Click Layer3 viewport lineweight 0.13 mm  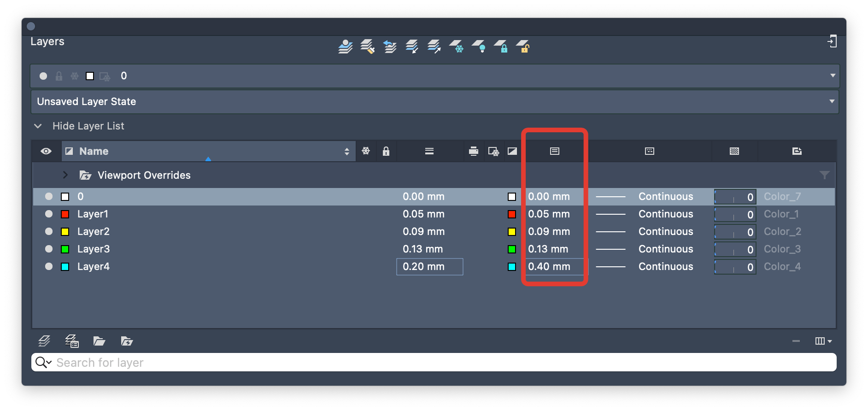548,249
